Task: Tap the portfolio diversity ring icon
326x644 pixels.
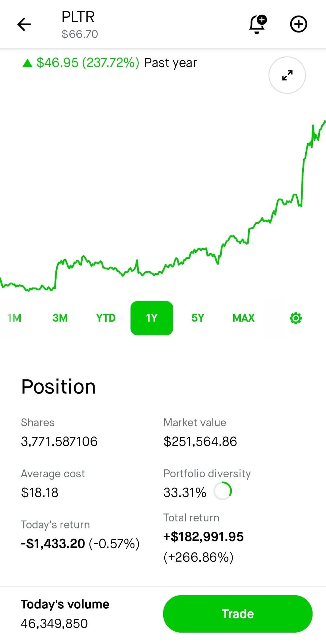Action: tap(222, 491)
